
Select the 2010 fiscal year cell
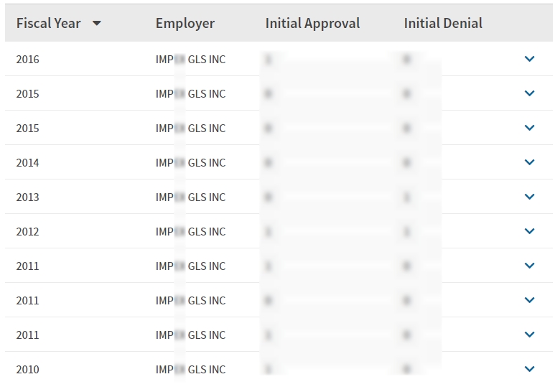(28, 370)
